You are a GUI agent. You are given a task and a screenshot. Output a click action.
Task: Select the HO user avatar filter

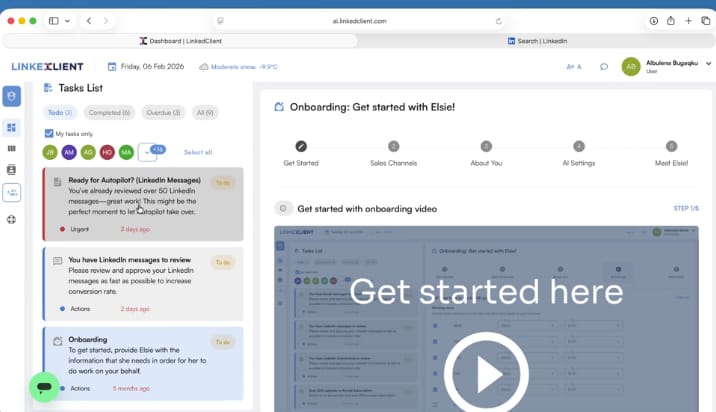click(107, 152)
